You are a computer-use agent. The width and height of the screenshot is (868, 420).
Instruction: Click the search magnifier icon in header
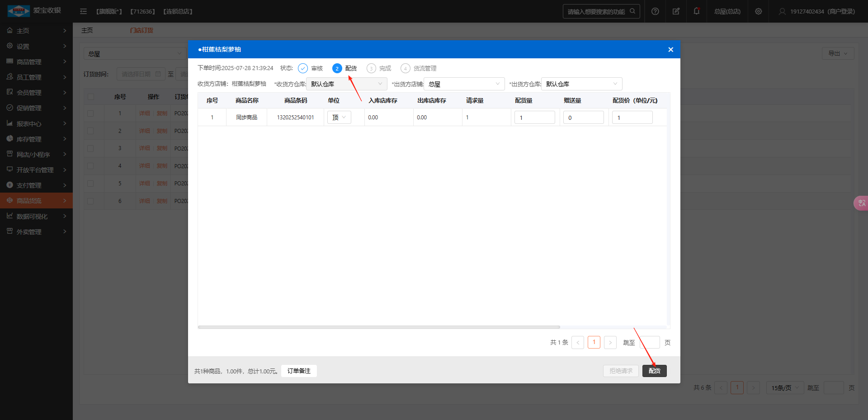[x=632, y=11]
